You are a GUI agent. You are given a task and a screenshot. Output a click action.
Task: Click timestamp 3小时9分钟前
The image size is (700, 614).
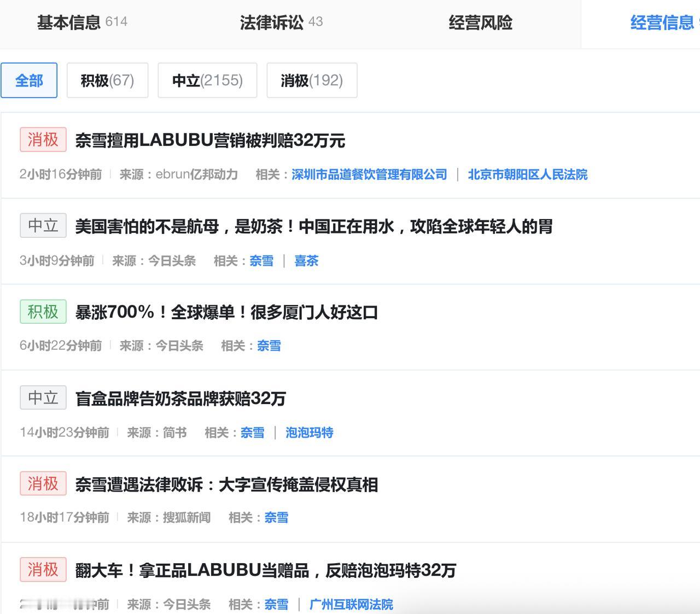click(57, 261)
